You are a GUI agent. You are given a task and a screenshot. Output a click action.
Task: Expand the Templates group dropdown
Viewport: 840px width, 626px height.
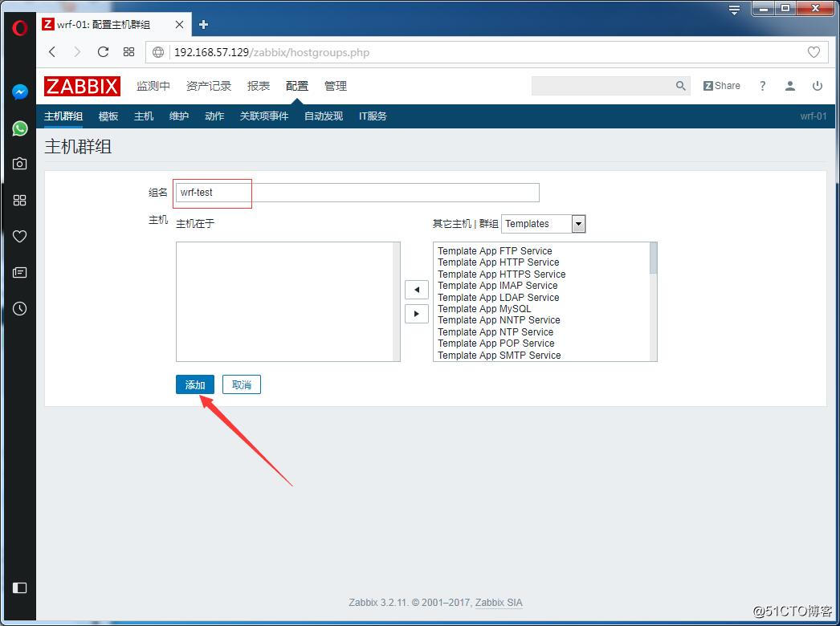click(543, 224)
